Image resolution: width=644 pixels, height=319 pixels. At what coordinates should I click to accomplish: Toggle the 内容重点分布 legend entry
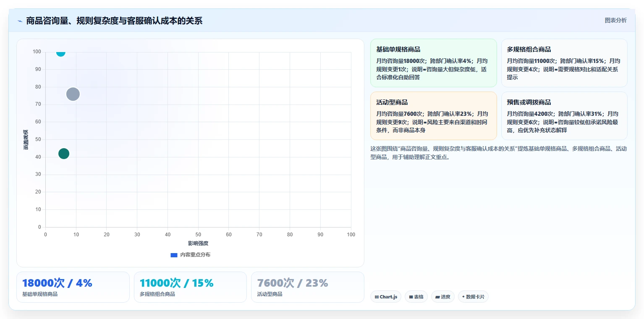click(190, 255)
